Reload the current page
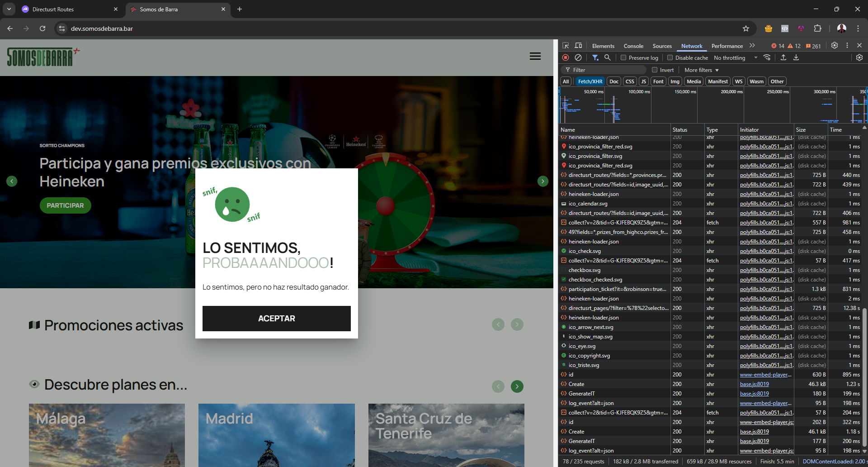The width and height of the screenshot is (868, 467). [x=42, y=29]
